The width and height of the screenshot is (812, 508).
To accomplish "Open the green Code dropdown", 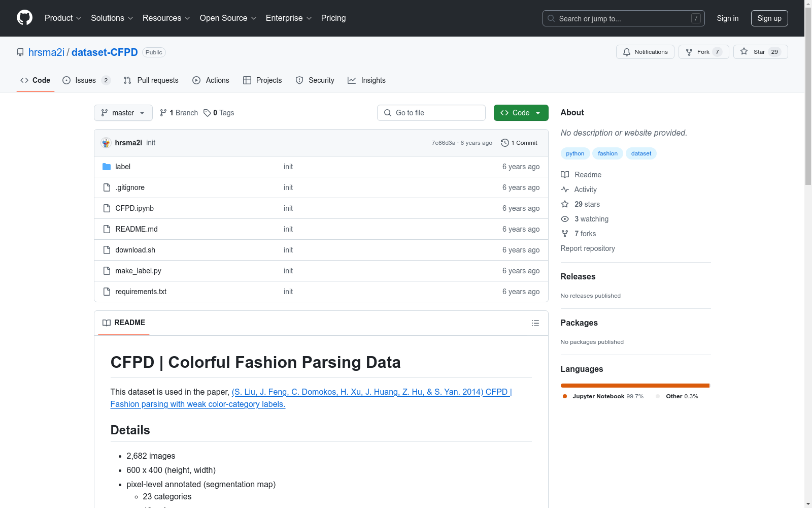I will pos(521,113).
